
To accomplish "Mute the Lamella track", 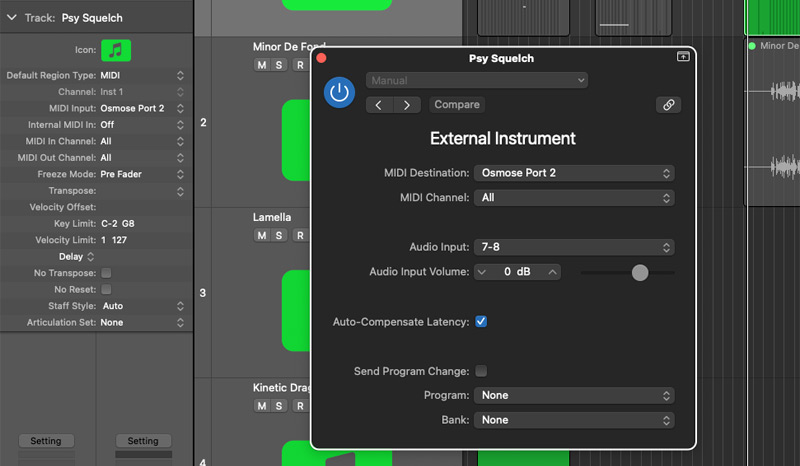I will (262, 235).
